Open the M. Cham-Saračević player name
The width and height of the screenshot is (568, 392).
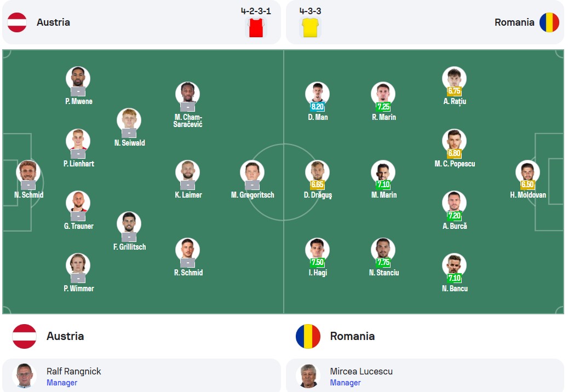point(188,120)
